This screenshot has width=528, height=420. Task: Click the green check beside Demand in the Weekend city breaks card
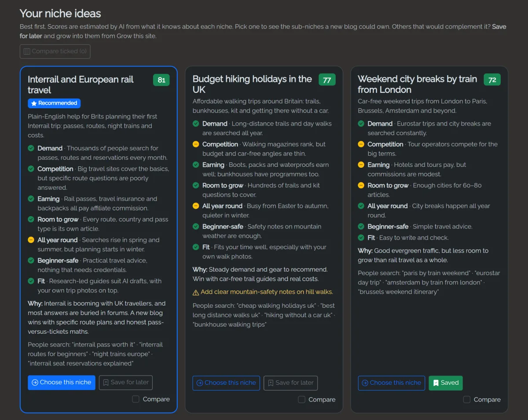tap(361, 124)
